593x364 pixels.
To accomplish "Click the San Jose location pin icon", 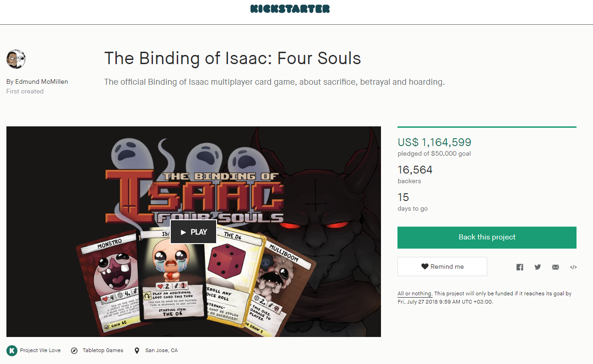I will (137, 351).
